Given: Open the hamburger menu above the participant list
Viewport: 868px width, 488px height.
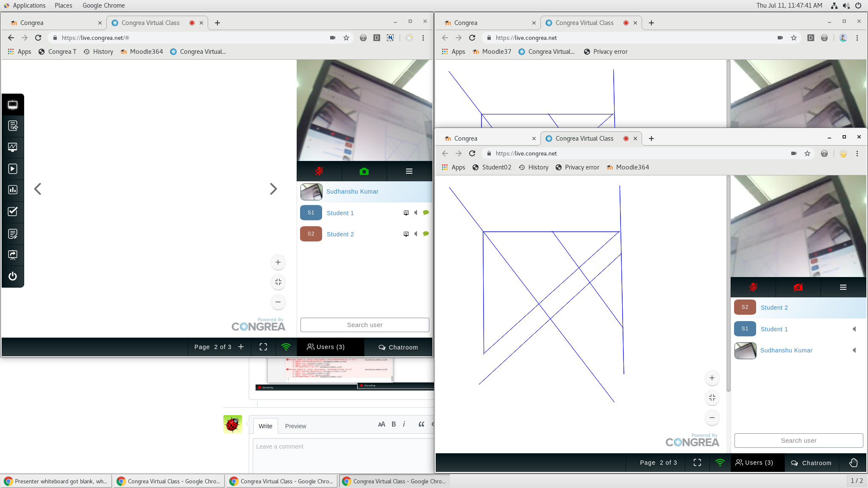Looking at the screenshot, I should pos(409,171).
